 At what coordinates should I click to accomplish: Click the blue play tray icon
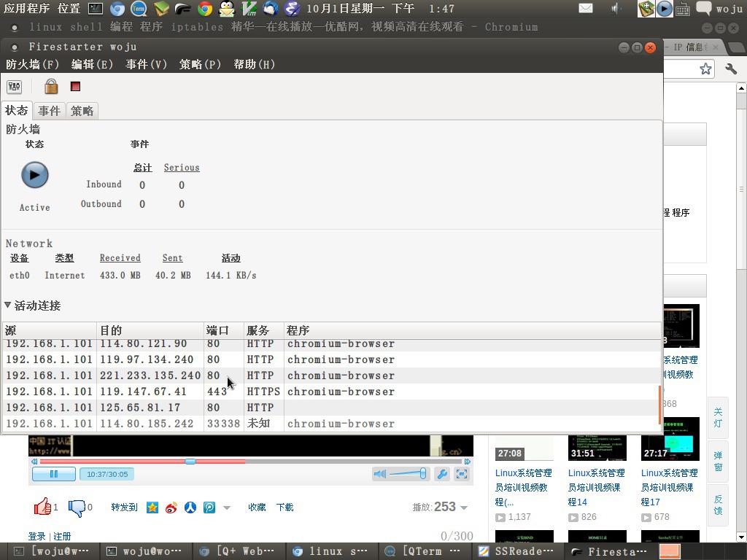tap(665, 9)
